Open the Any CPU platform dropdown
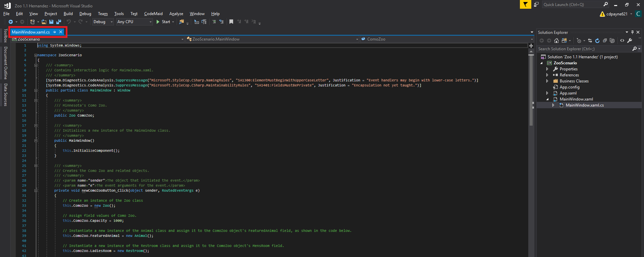This screenshot has width=644, height=257. (134, 22)
